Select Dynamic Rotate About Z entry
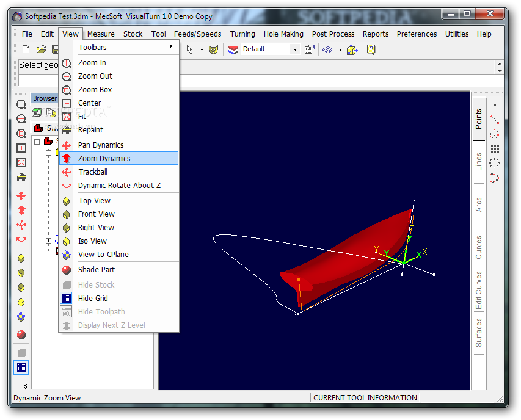The width and height of the screenshot is (521, 420). click(119, 185)
